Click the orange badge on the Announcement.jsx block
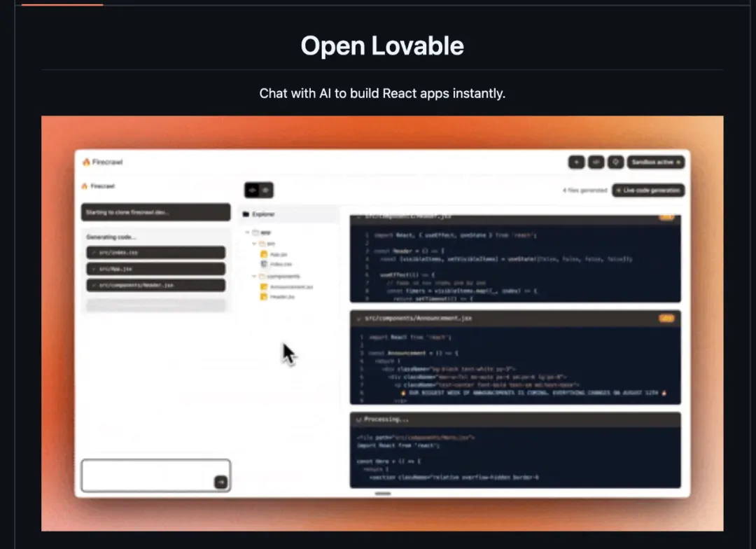This screenshot has width=756, height=549. (667, 319)
